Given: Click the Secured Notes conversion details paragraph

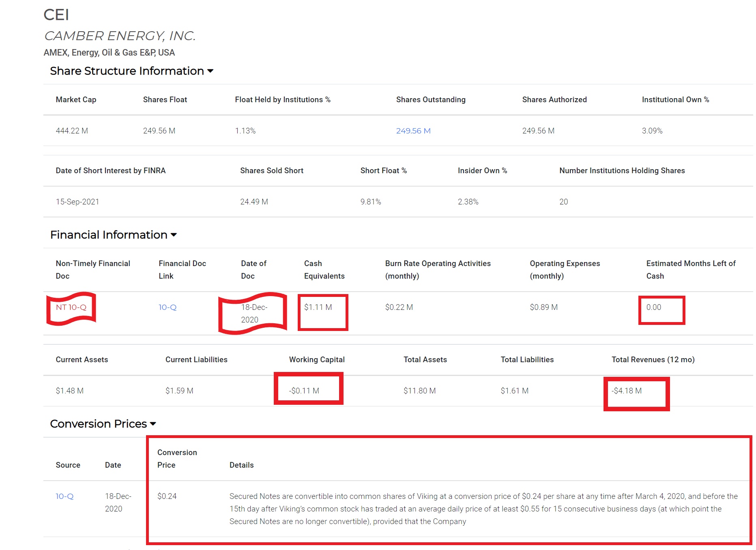Looking at the screenshot, I should (483, 509).
